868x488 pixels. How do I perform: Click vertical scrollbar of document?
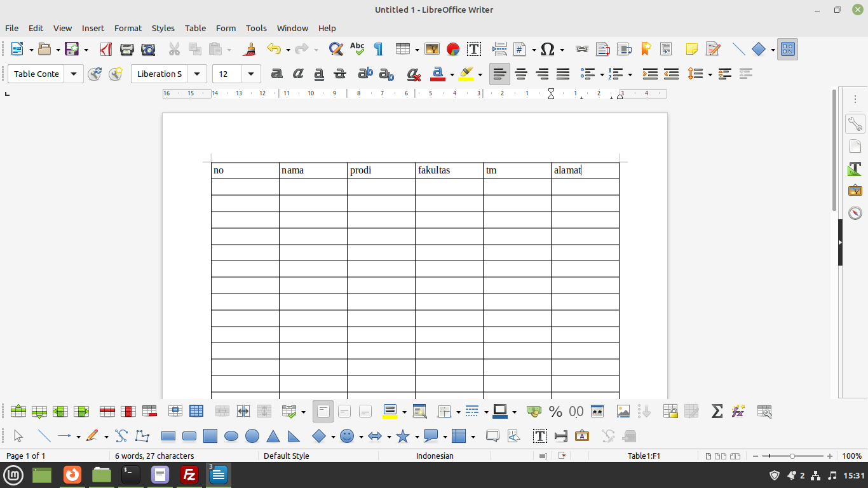834,149
